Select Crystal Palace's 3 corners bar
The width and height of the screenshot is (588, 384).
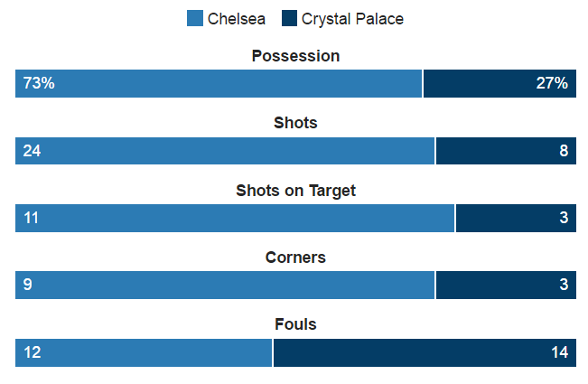pyautogui.click(x=506, y=285)
